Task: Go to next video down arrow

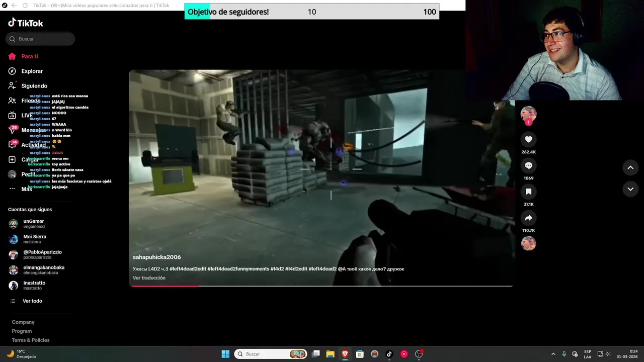Action: pyautogui.click(x=630, y=189)
